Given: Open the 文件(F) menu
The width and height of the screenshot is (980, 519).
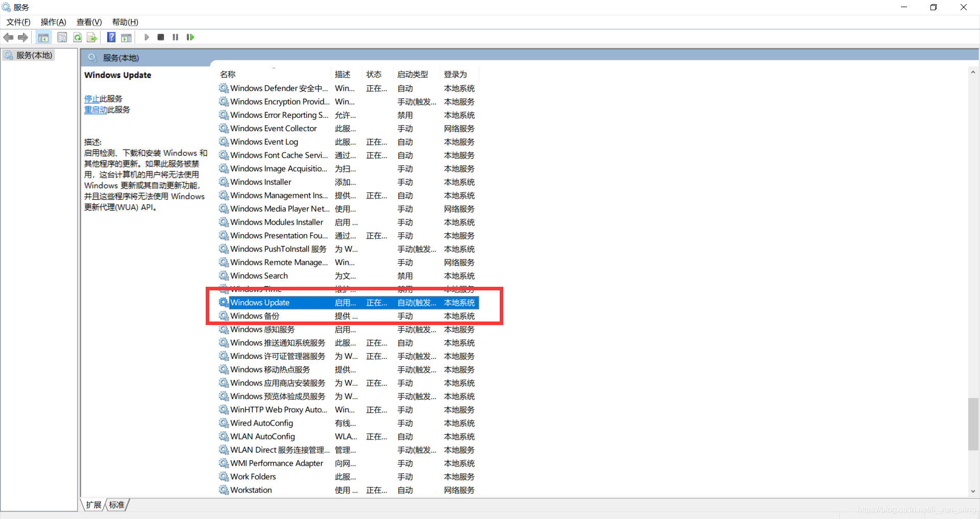Looking at the screenshot, I should click(x=18, y=22).
